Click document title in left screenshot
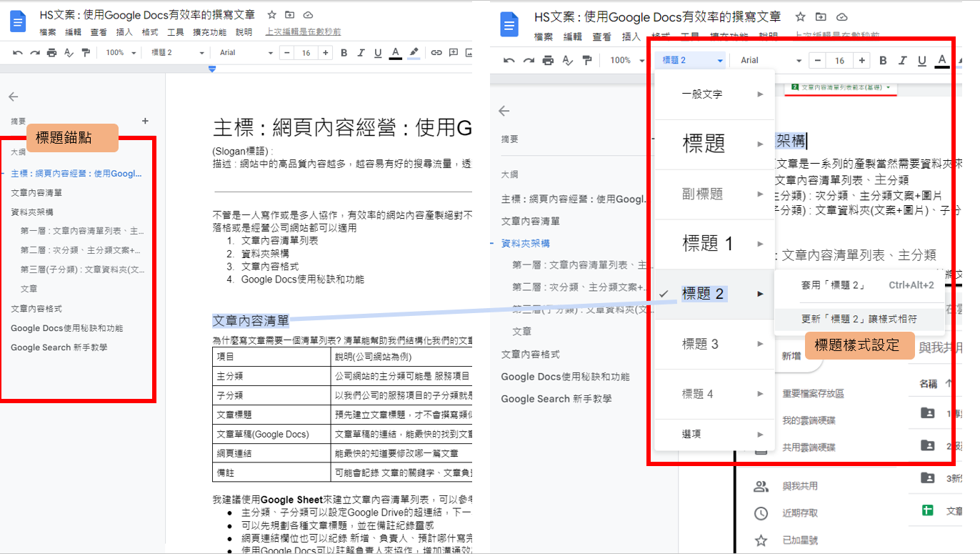This screenshot has width=980, height=554. coord(147,14)
